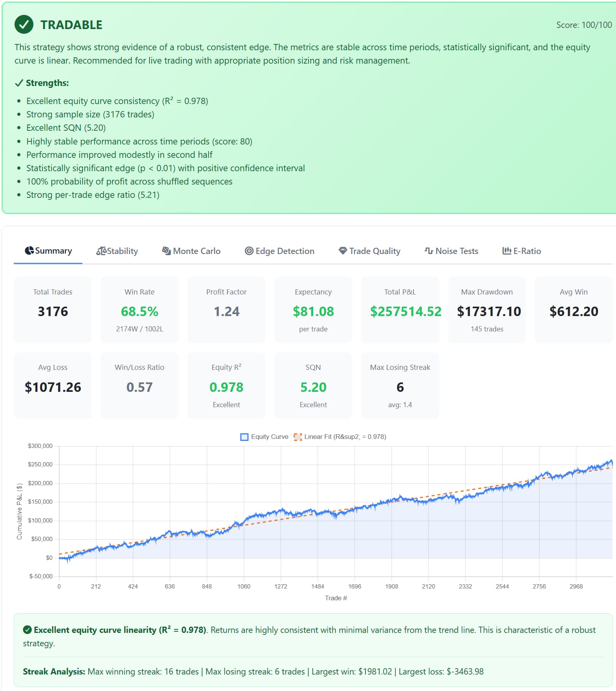Open the Trade Quality tab
This screenshot has height=691, width=616.
369,251
